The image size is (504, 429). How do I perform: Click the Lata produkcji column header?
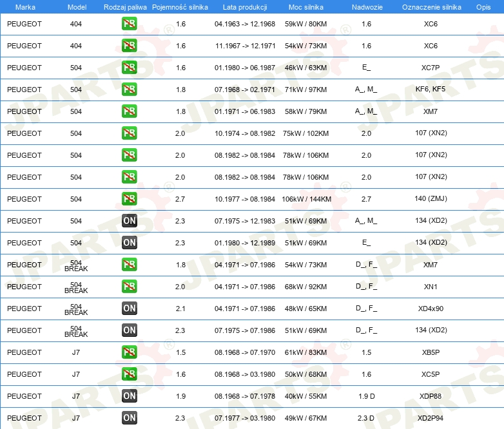tap(245, 7)
